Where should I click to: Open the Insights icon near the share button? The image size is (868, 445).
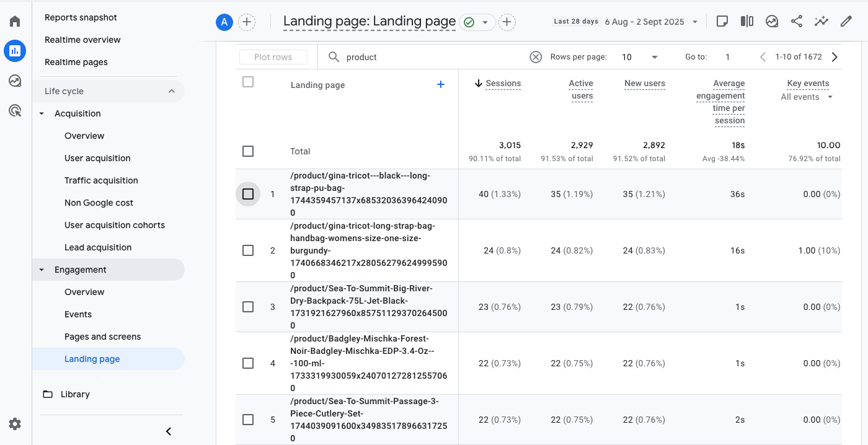[771, 20]
